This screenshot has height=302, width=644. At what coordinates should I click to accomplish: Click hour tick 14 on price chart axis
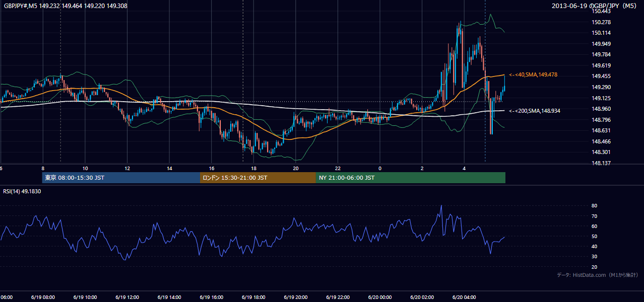click(x=169, y=168)
